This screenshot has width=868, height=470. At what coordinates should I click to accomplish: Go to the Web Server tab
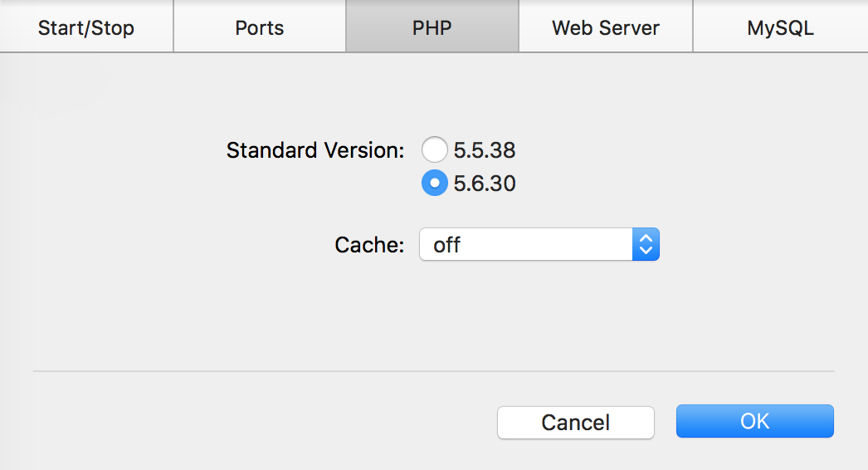coord(606,27)
